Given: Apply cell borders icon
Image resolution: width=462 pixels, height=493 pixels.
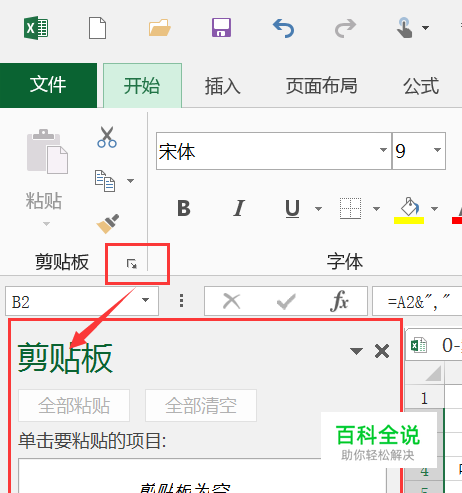Looking at the screenshot, I should pyautogui.click(x=350, y=209).
